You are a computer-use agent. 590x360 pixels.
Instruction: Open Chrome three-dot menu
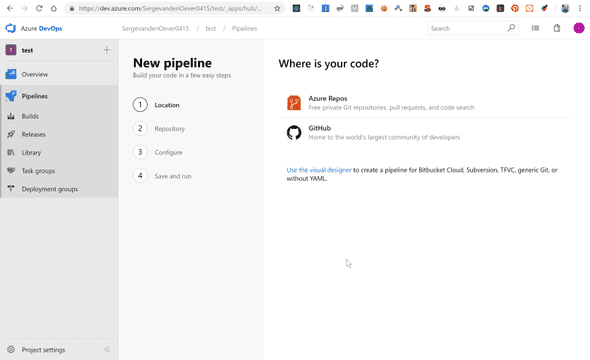(580, 8)
